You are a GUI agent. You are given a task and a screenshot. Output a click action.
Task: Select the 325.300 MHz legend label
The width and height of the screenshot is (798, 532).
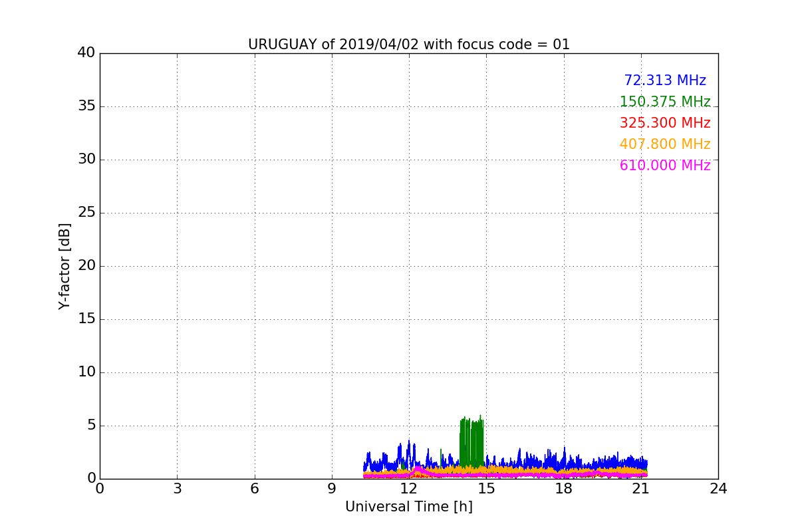tap(665, 123)
